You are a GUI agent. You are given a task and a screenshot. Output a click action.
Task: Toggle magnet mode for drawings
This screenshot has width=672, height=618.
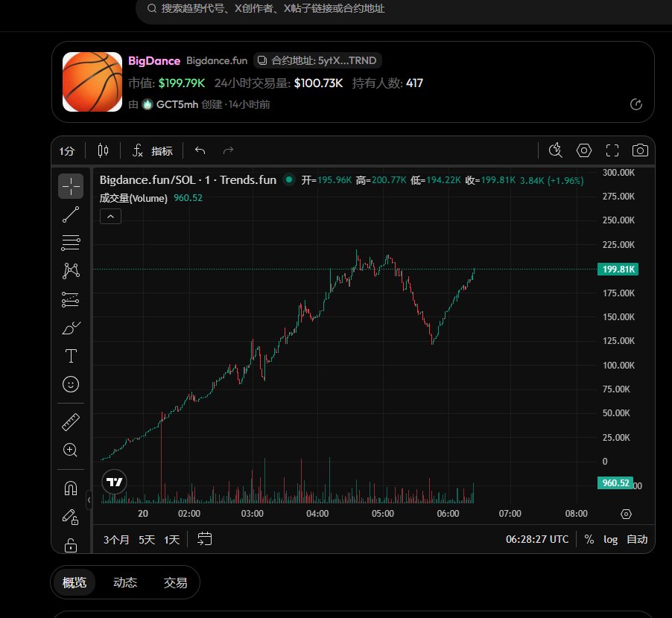[71, 488]
